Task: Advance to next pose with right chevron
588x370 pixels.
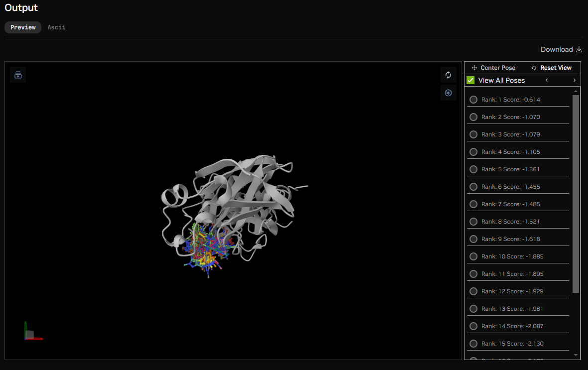Action: tap(574, 80)
